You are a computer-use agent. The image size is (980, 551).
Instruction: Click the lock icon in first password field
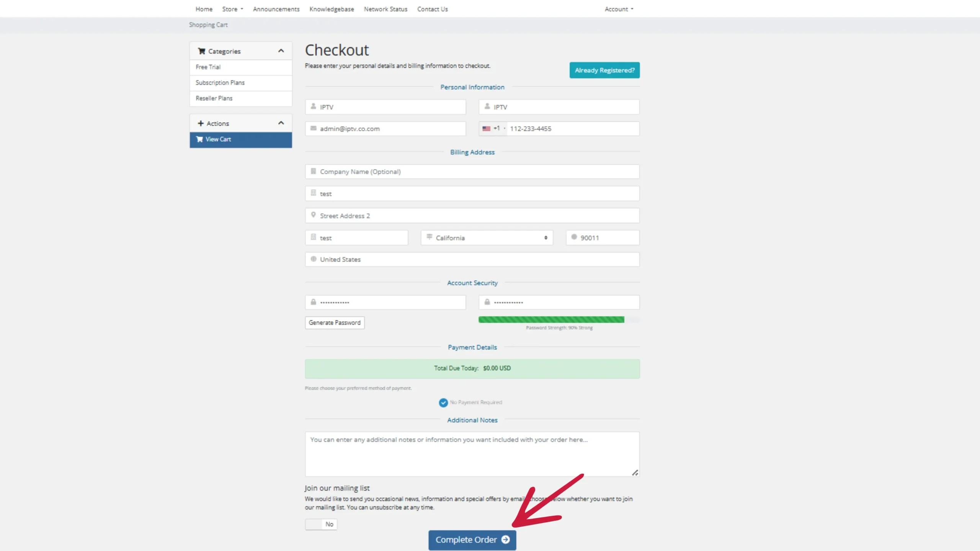(314, 302)
